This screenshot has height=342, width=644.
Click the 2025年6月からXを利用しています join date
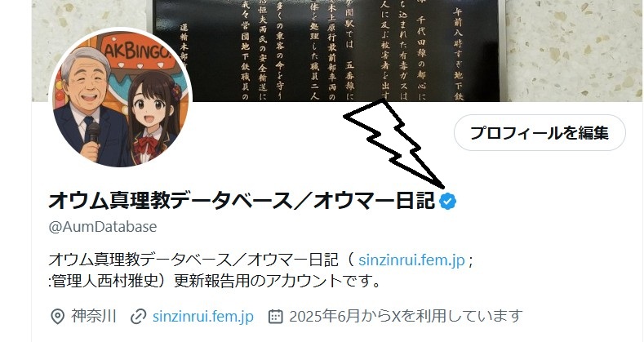(406, 316)
